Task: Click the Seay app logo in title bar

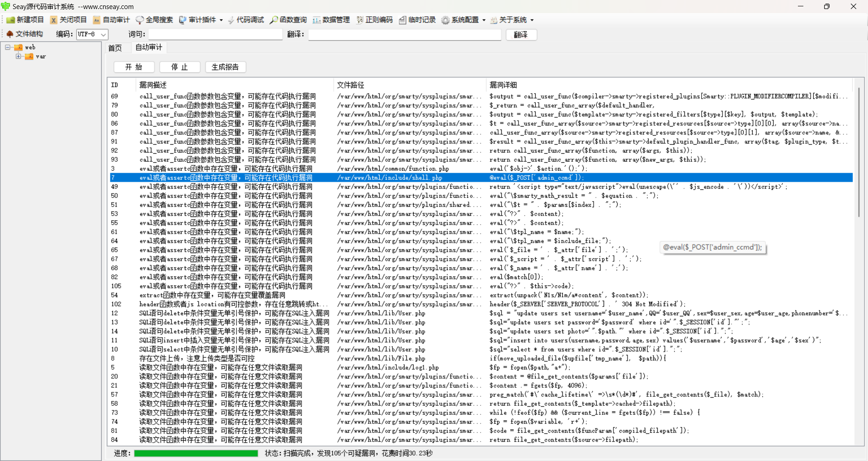Action: 5,6
